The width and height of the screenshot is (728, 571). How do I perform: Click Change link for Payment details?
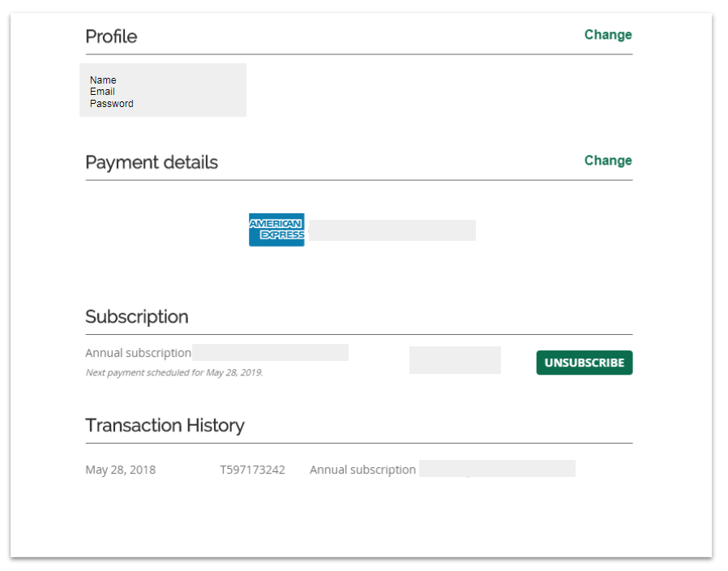click(608, 161)
